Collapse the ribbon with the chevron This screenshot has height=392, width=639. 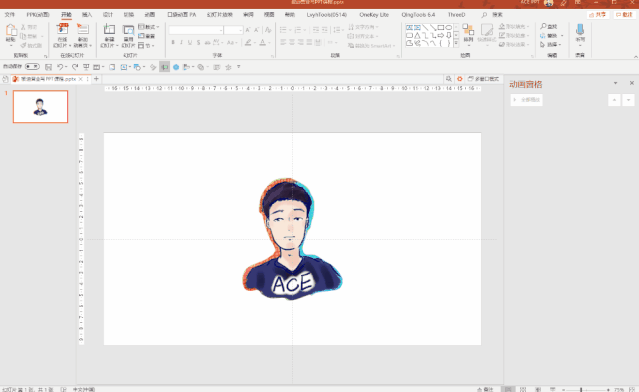click(x=635, y=57)
